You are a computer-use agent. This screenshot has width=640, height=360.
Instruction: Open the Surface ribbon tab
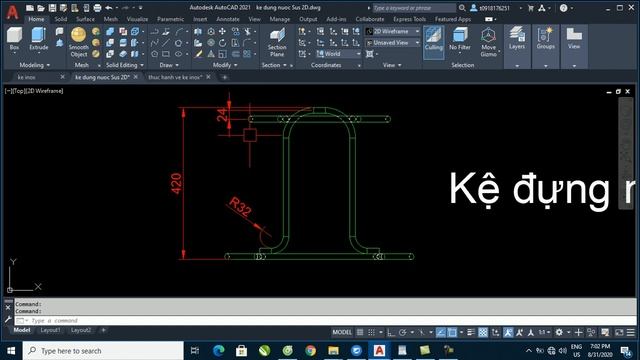(85, 19)
